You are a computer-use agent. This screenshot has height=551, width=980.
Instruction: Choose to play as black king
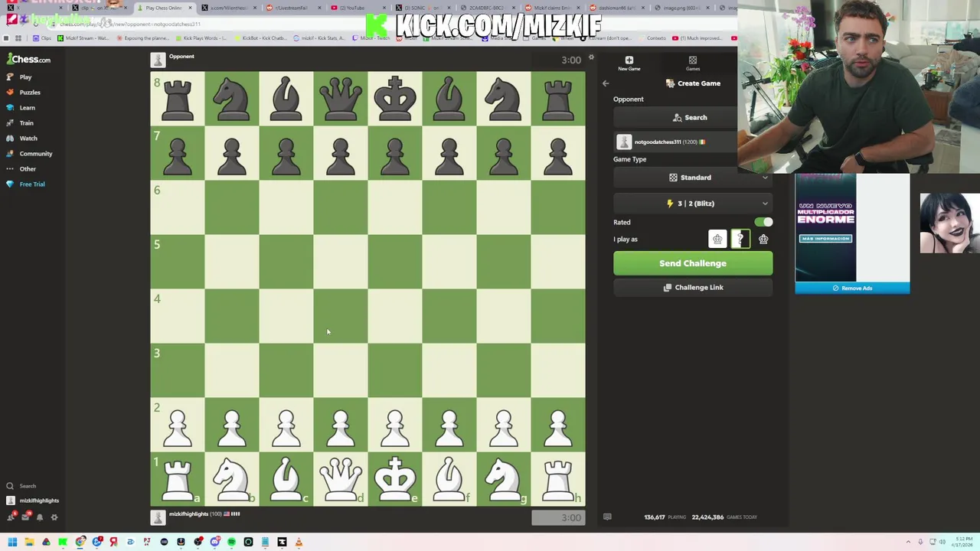tap(763, 240)
